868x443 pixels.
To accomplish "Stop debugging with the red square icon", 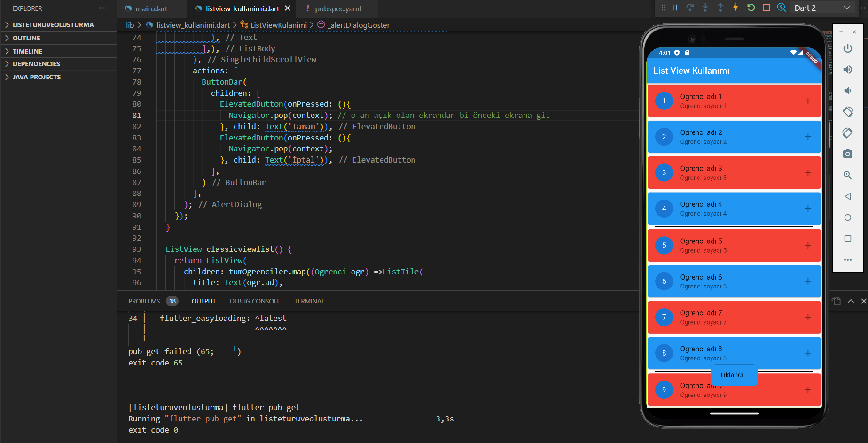I will pos(766,8).
